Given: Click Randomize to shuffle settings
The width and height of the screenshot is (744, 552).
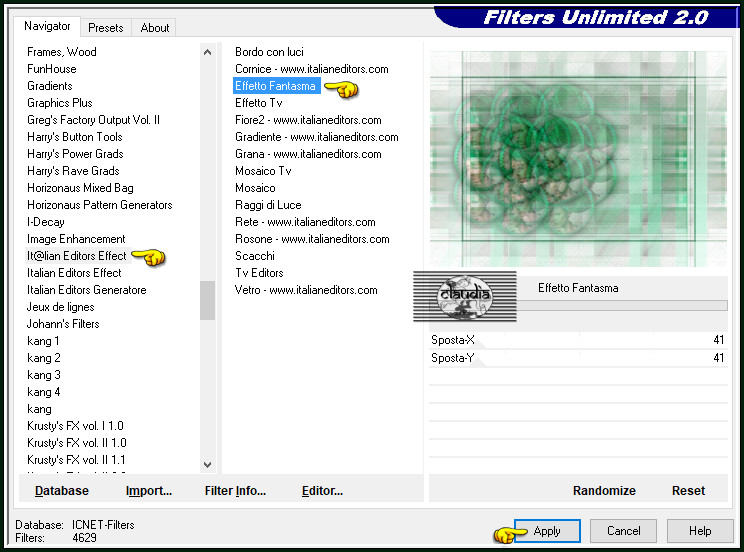Looking at the screenshot, I should click(x=604, y=491).
